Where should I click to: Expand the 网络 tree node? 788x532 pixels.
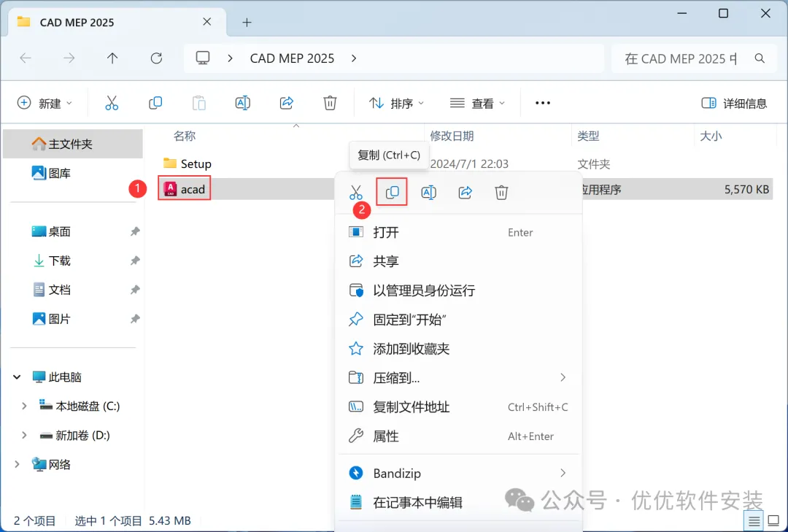point(17,464)
